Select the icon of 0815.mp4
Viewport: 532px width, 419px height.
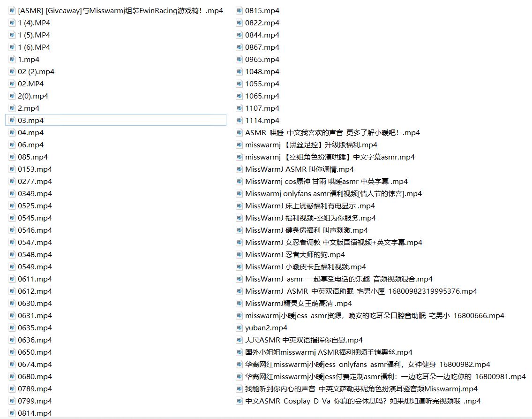[239, 10]
